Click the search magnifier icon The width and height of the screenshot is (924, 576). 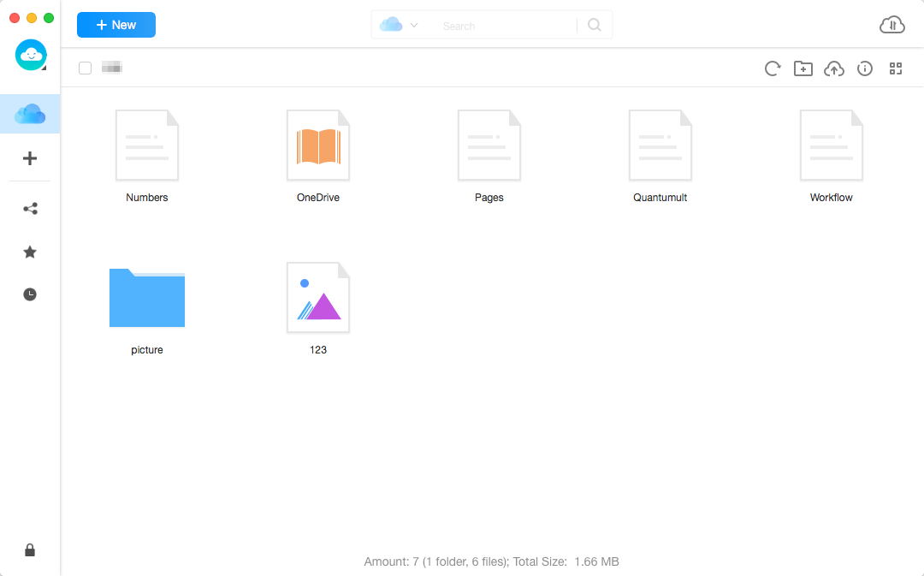point(594,25)
